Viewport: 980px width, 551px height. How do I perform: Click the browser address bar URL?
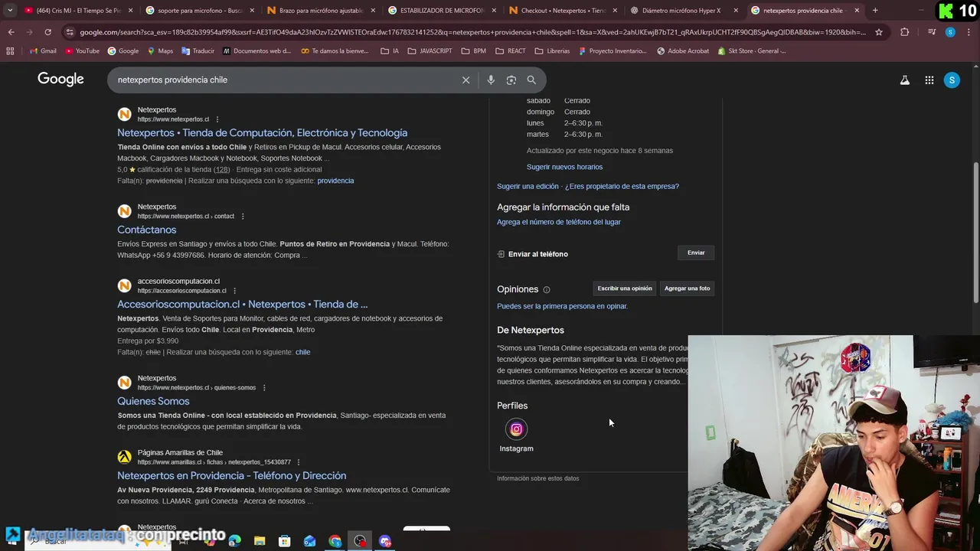471,32
